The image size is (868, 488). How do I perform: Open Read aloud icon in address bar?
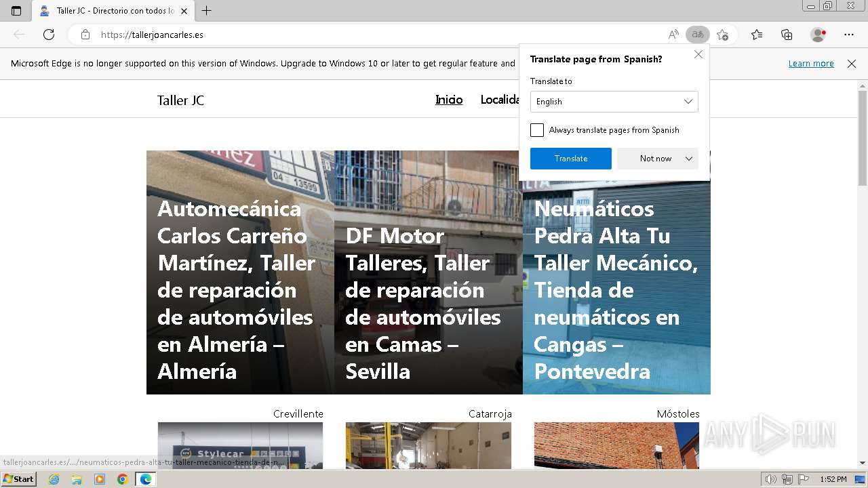[x=673, y=35]
